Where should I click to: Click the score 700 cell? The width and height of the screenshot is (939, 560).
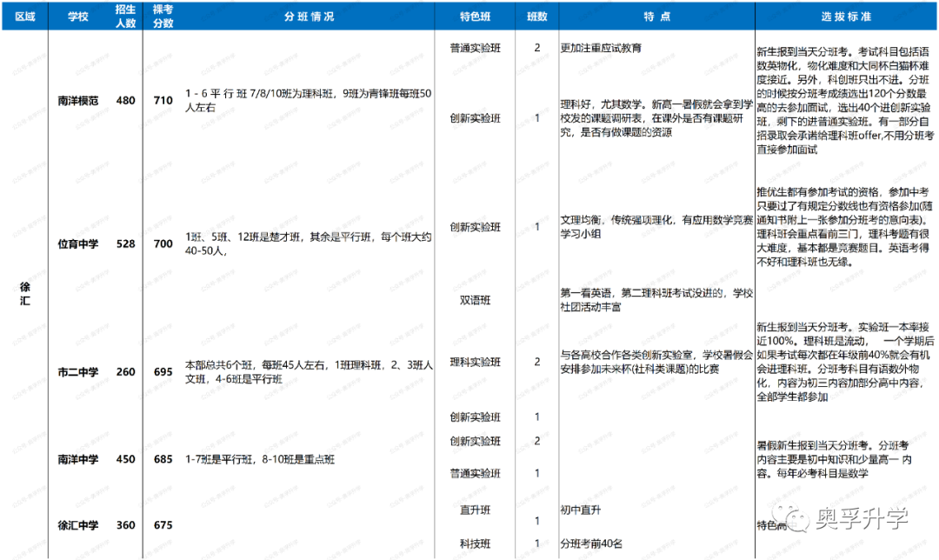pyautogui.click(x=163, y=243)
